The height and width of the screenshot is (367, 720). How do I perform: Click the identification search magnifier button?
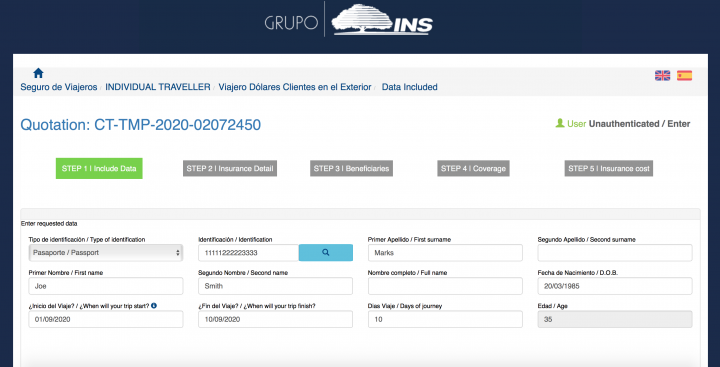[326, 253]
